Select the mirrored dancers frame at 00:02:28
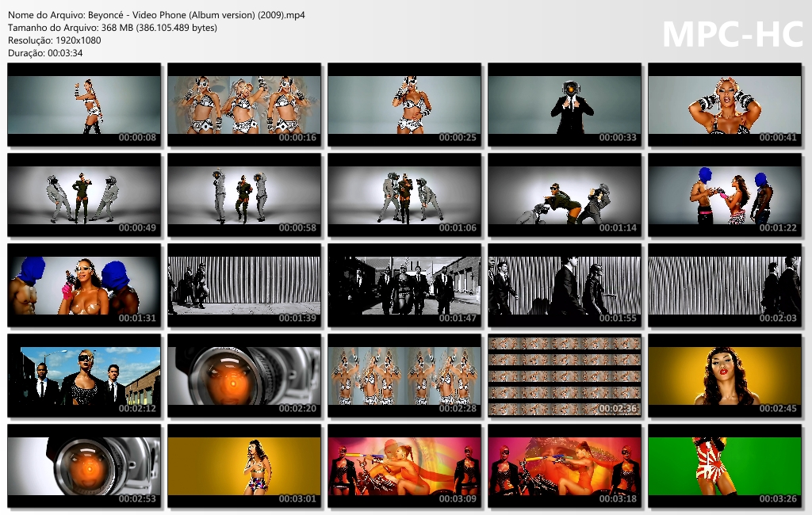 (404, 376)
